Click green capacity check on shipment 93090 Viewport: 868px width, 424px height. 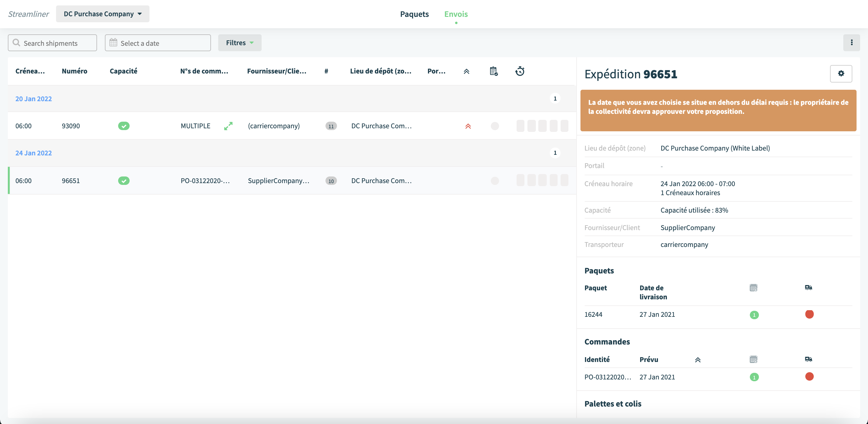[x=124, y=126]
